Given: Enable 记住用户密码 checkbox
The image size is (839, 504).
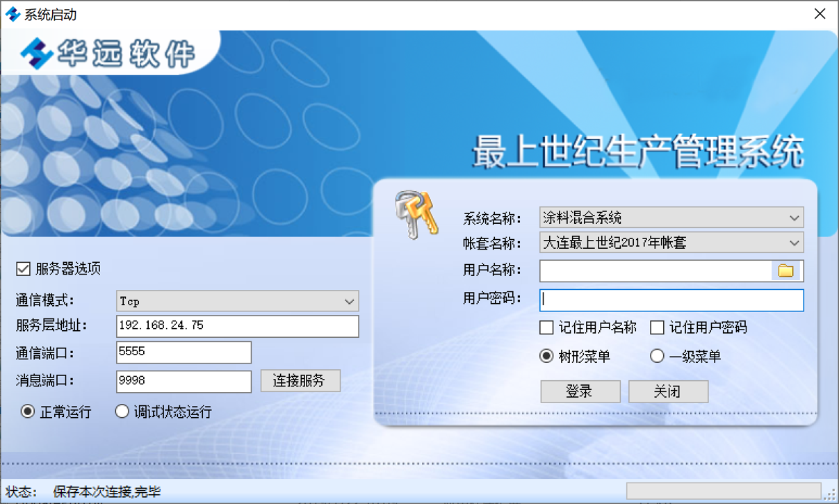Looking at the screenshot, I should [x=657, y=327].
